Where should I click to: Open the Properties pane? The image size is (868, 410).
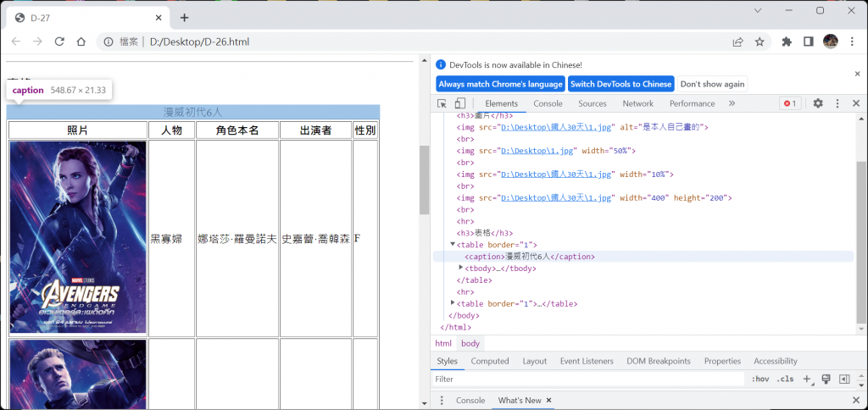[722, 361]
